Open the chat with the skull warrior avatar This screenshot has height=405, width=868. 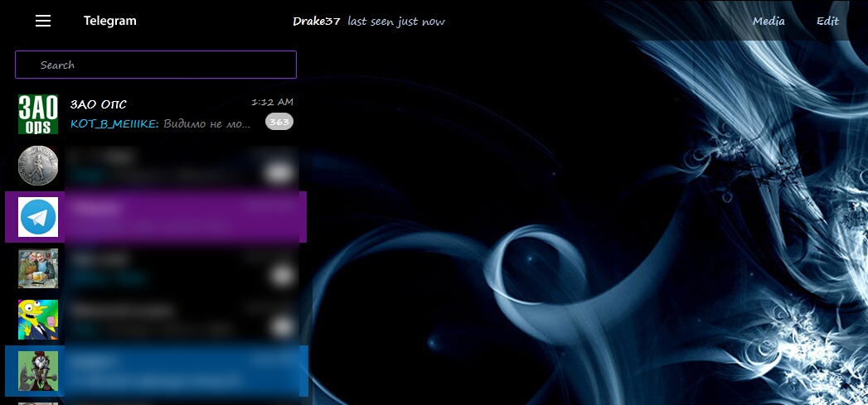pos(38,371)
